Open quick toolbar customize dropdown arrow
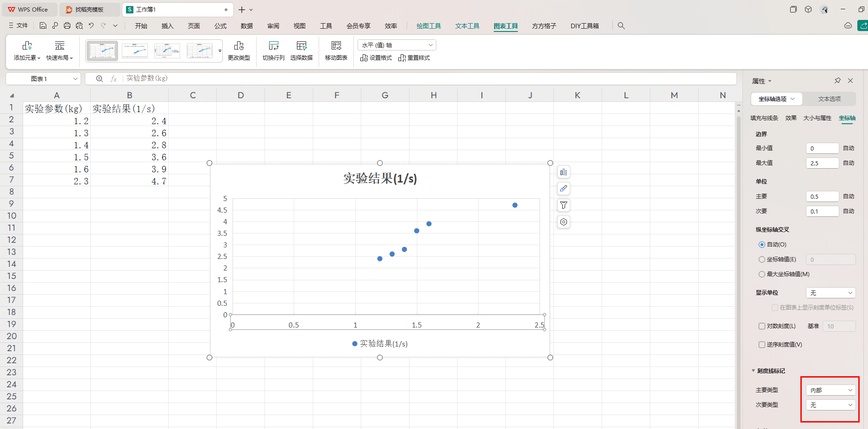 tap(115, 26)
